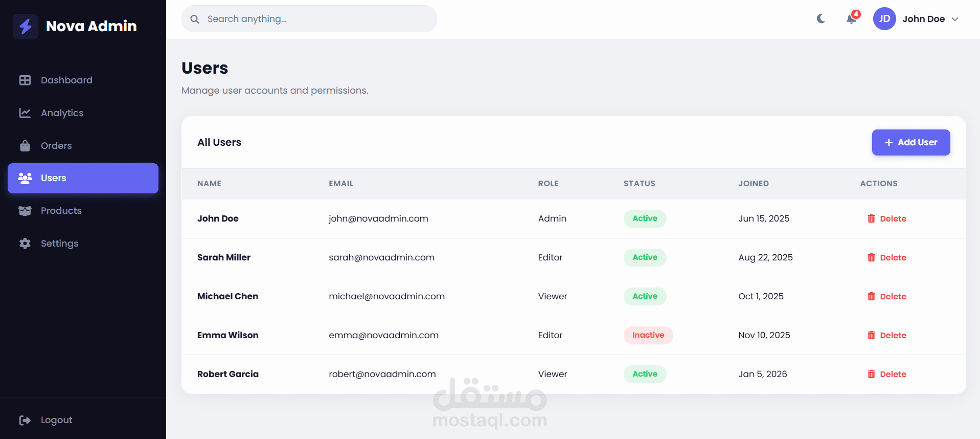Viewport: 980px width, 439px height.
Task: Click the Add User button text
Action: [x=918, y=142]
